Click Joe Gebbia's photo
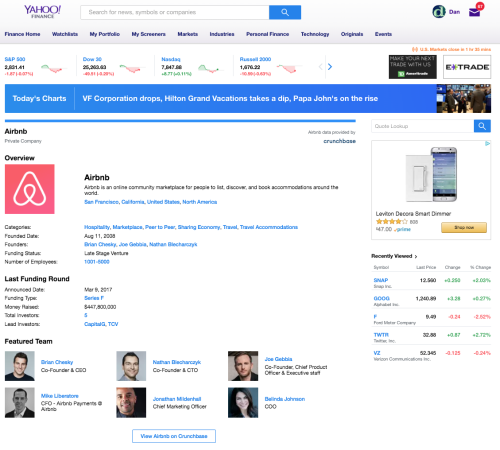 click(243, 366)
